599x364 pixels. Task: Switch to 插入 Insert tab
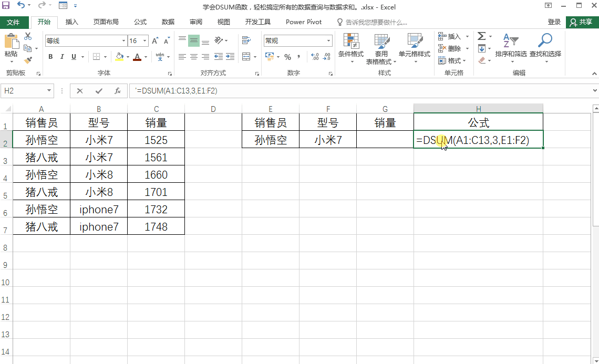(x=72, y=22)
